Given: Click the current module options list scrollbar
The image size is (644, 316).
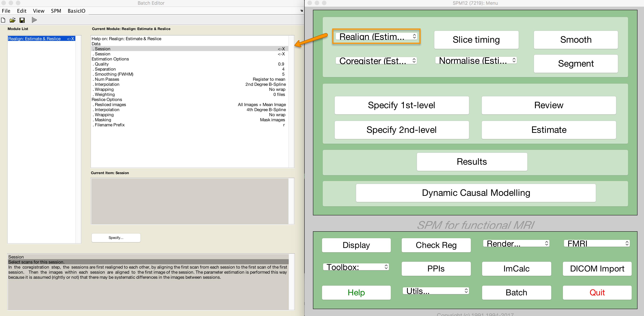Looking at the screenshot, I should pos(291,101).
